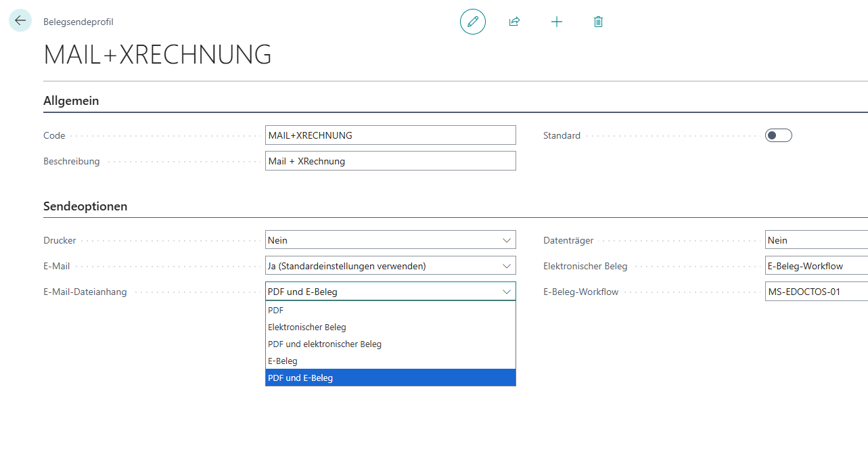Click the E-Mail-Dateianhang dropdown chevron

(506, 291)
